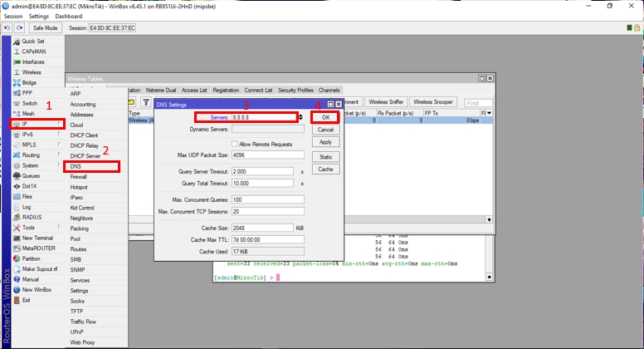Click the Servers field containing 8.8.8.8

pyautogui.click(x=264, y=117)
